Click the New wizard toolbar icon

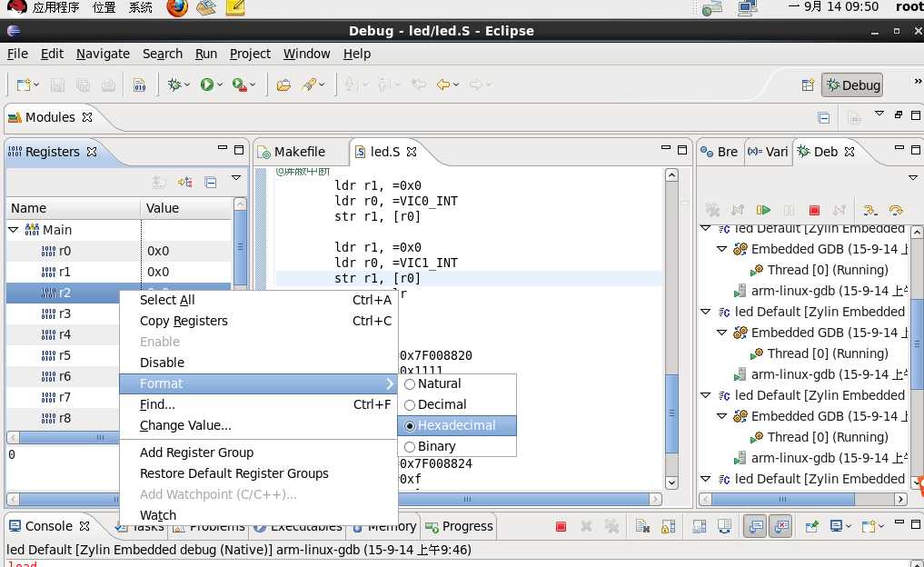coord(24,85)
